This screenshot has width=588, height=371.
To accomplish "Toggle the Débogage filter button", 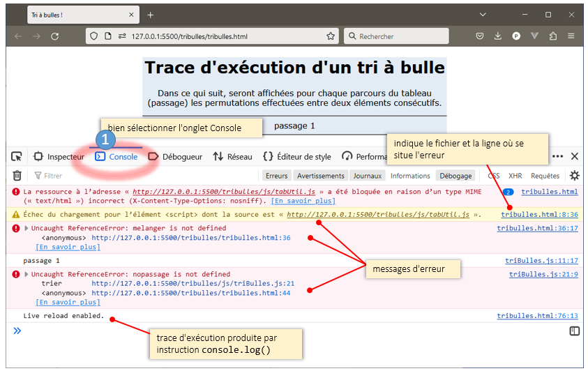I will tap(455, 176).
